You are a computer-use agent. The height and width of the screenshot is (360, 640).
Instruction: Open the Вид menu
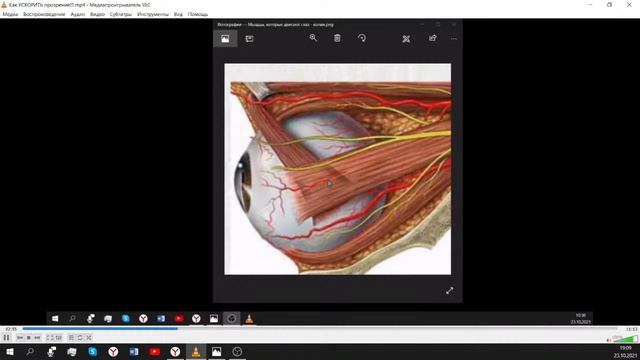tap(178, 14)
